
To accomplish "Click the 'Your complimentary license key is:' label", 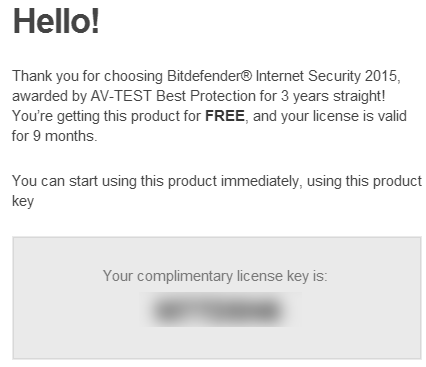I will (x=215, y=276).
